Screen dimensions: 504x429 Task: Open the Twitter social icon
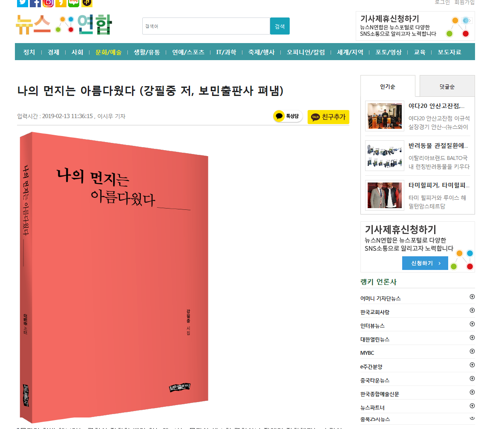(23, 3)
